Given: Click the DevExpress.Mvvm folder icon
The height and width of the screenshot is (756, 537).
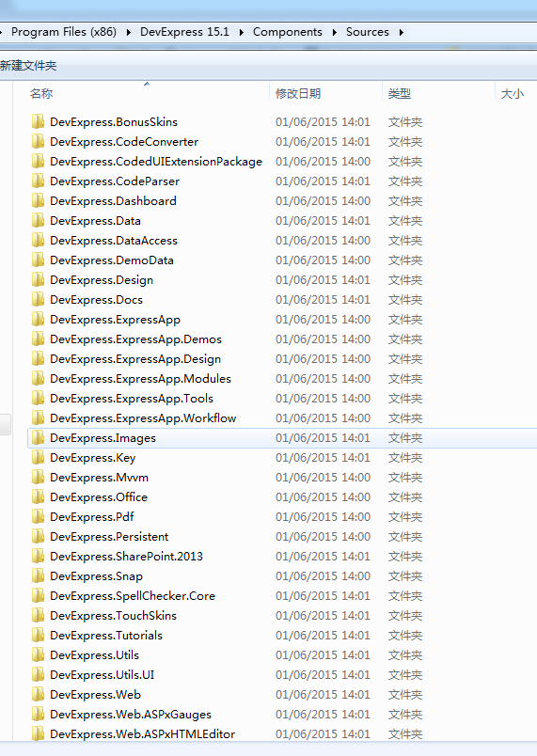Looking at the screenshot, I should [38, 478].
